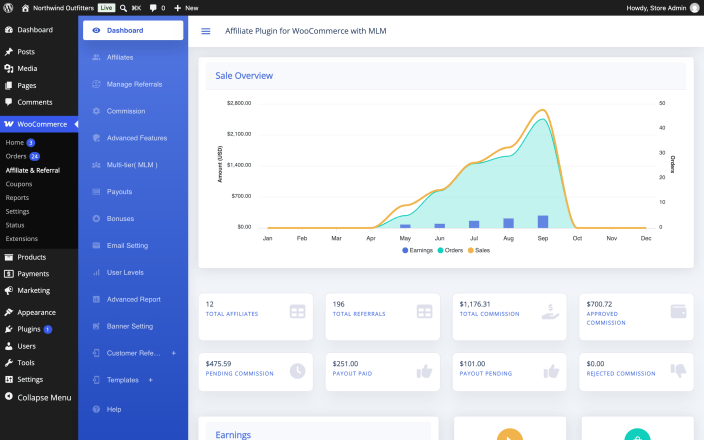Click the $475.59 pending commission value
The width and height of the screenshot is (704, 440).
coord(218,364)
